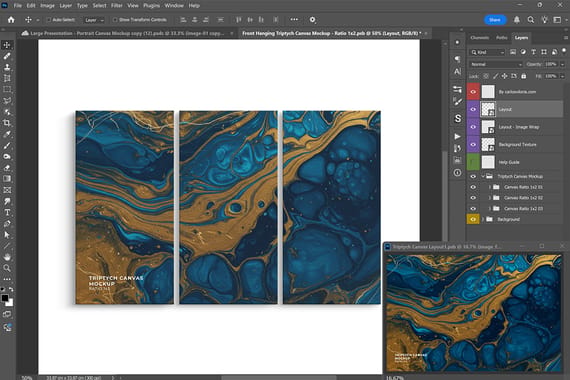Open the Plugins menu
The height and width of the screenshot is (380, 570).
point(151,5)
